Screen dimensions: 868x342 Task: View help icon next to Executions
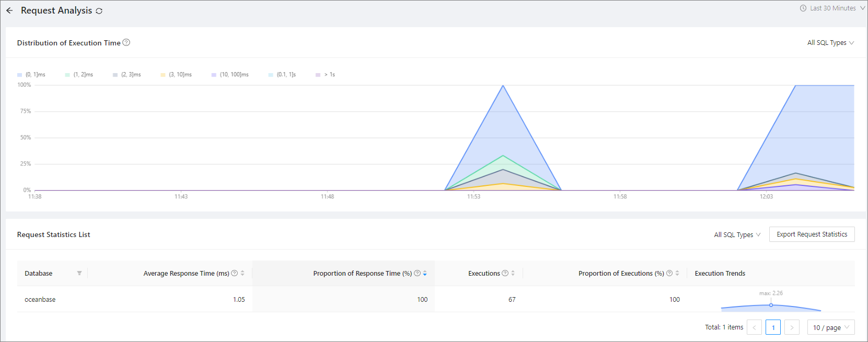[505, 273]
